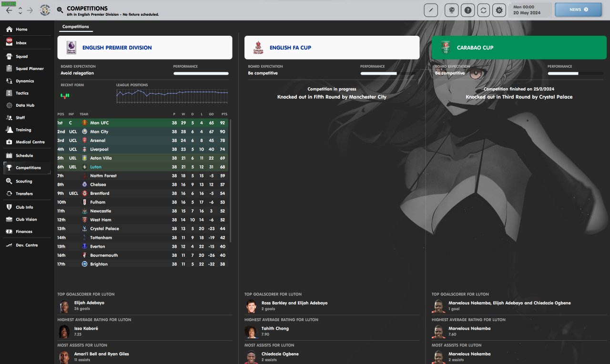Click the Carabao Cup performance bar
This screenshot has height=364, width=610.
pyautogui.click(x=575, y=73)
